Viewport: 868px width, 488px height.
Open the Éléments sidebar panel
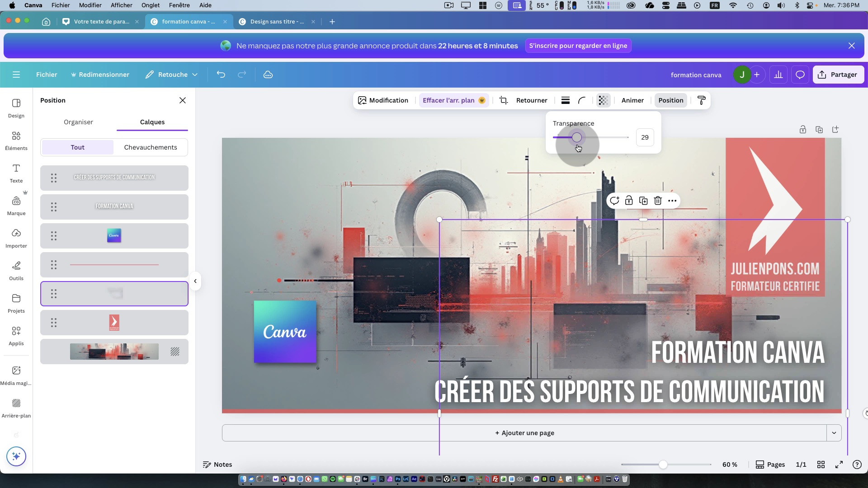point(16,141)
